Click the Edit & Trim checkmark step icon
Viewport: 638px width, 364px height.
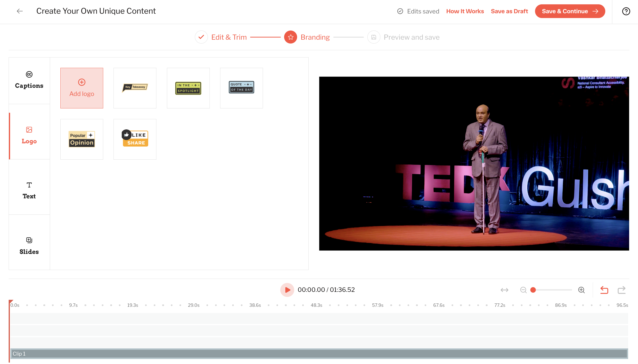[x=201, y=37]
